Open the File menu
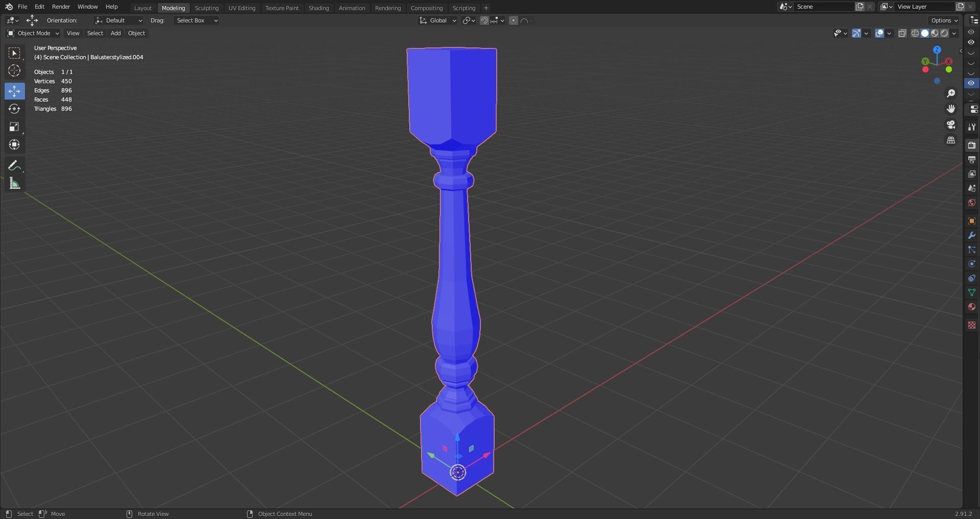 [22, 7]
